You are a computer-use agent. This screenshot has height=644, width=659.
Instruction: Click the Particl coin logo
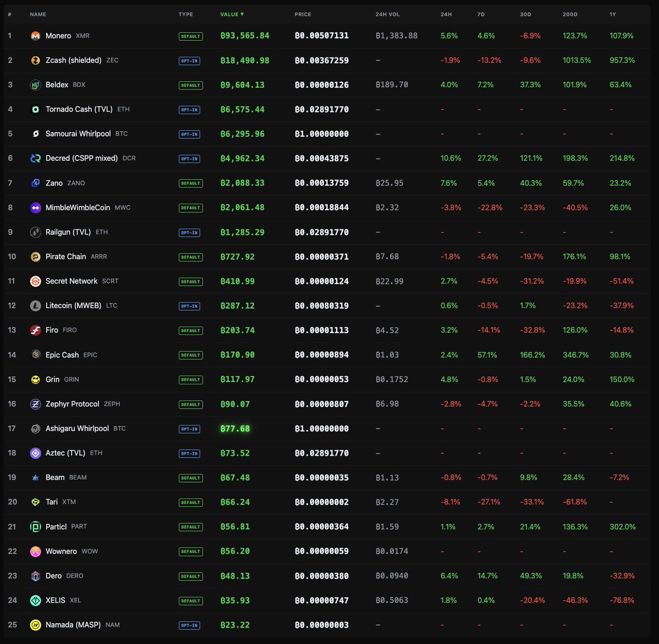(35, 527)
